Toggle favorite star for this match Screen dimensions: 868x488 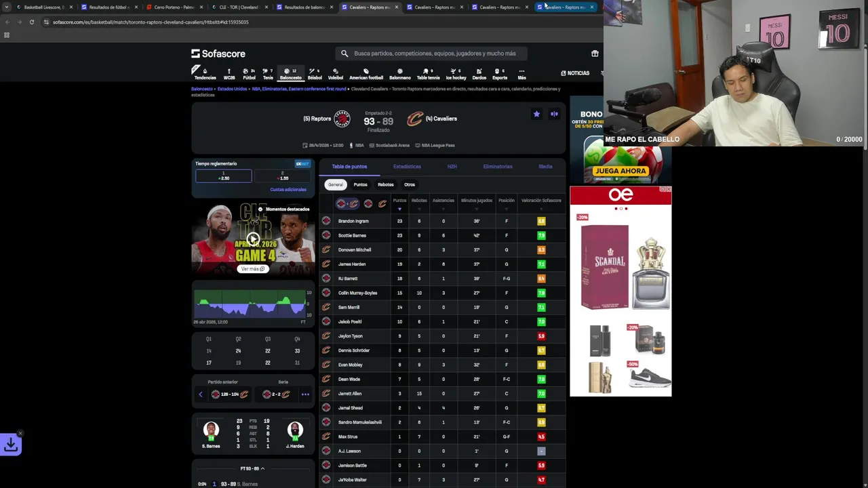click(536, 114)
